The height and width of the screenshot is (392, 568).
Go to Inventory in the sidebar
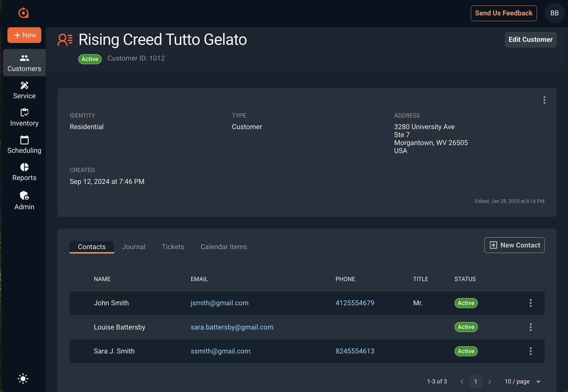pyautogui.click(x=24, y=117)
